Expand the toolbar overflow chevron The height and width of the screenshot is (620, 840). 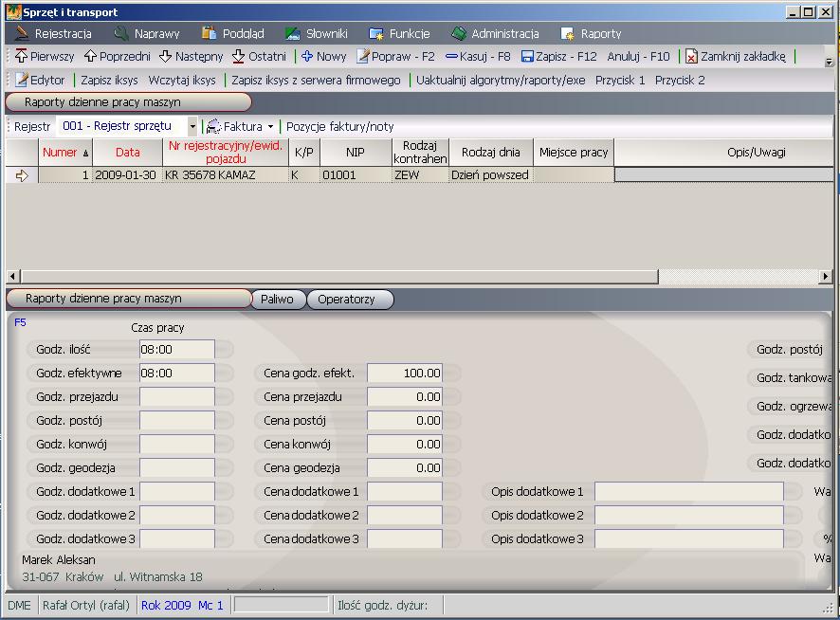point(829,63)
